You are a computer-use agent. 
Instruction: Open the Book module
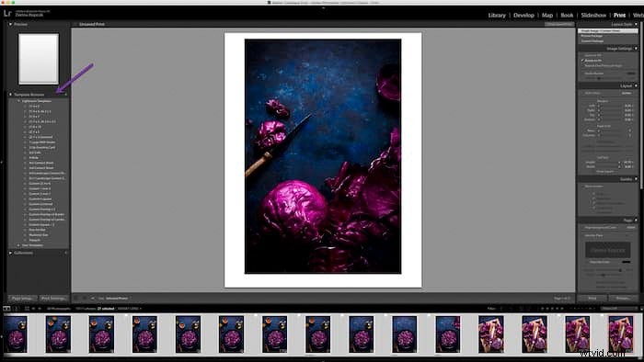click(x=567, y=16)
